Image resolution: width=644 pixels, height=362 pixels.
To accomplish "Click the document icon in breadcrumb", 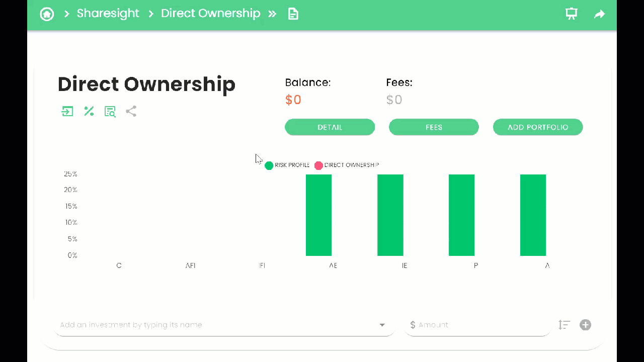I will coord(293,14).
